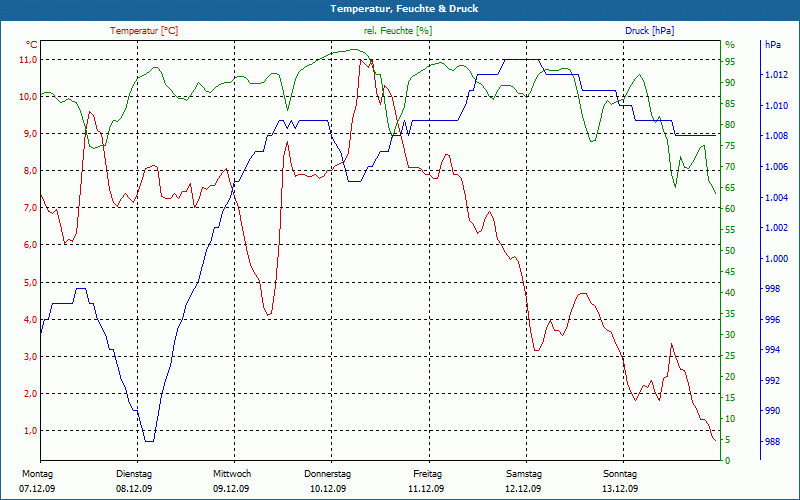This screenshot has width=800, height=500.
Task: Click 988 on the blue pressure axis
Action: point(772,441)
